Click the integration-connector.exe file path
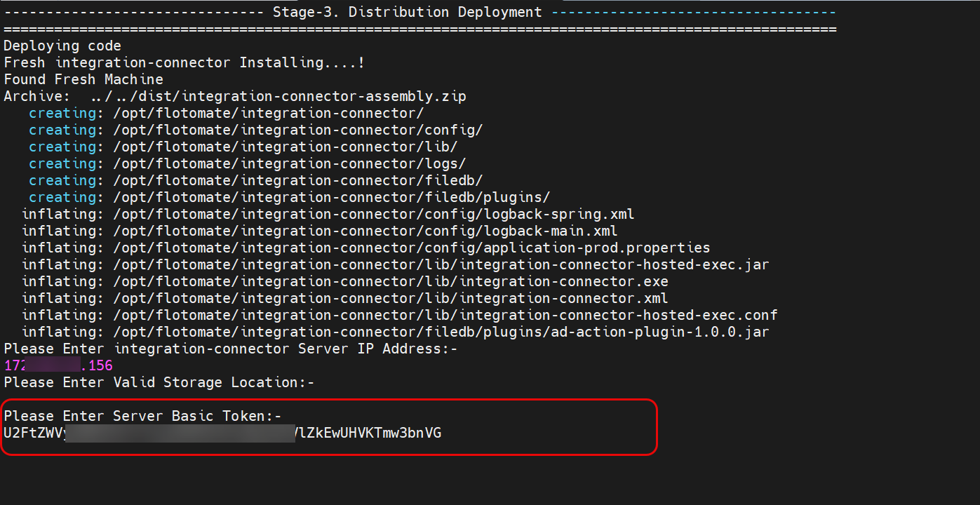This screenshot has width=980, height=505. click(x=390, y=281)
